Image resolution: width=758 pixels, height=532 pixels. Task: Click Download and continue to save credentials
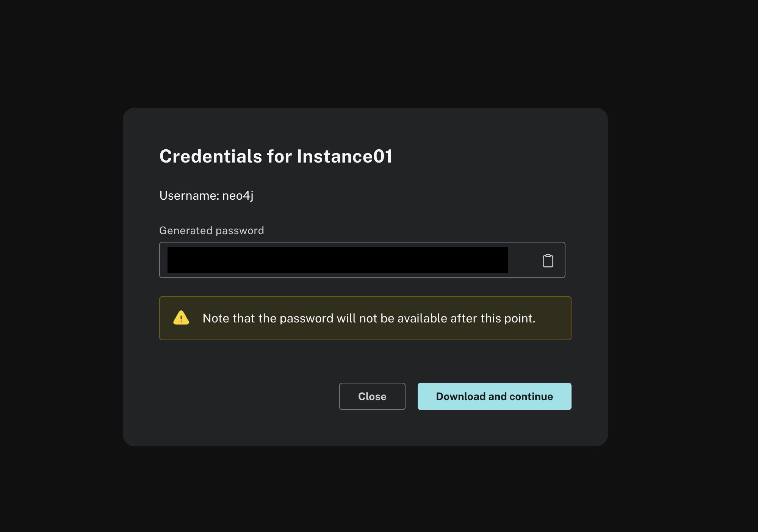(x=494, y=396)
